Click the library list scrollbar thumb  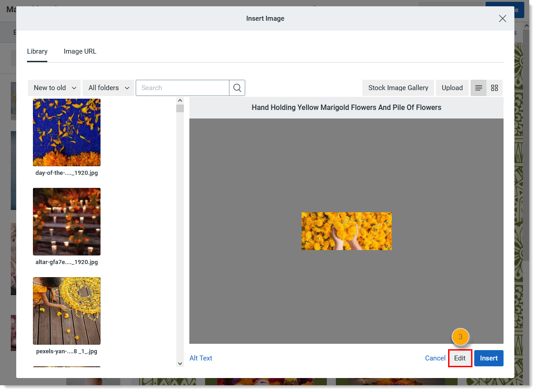(x=180, y=108)
